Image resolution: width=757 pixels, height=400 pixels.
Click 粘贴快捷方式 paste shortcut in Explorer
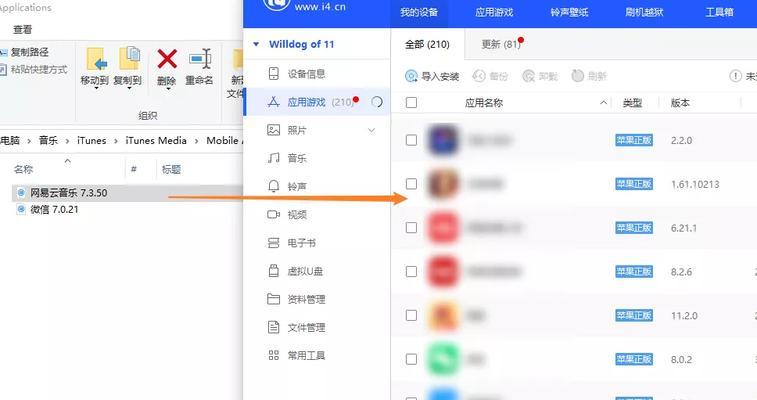coord(34,69)
